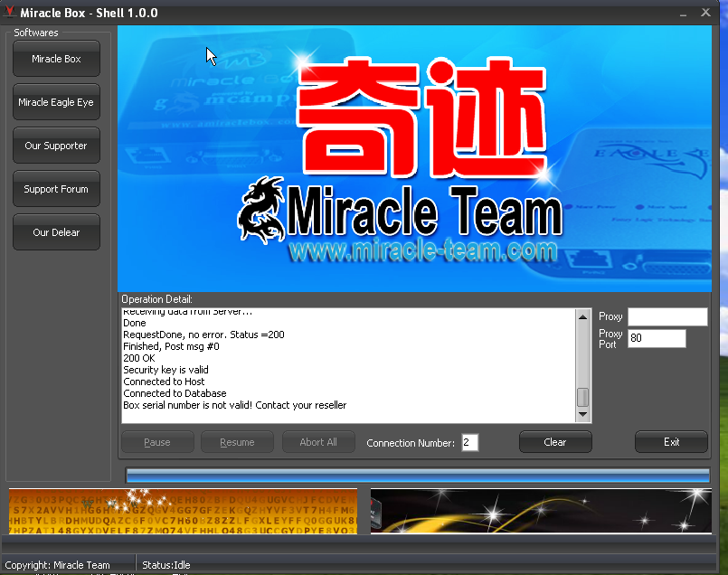Launch Miracle Eagle Eye
This screenshot has width=728, height=575.
tap(56, 102)
